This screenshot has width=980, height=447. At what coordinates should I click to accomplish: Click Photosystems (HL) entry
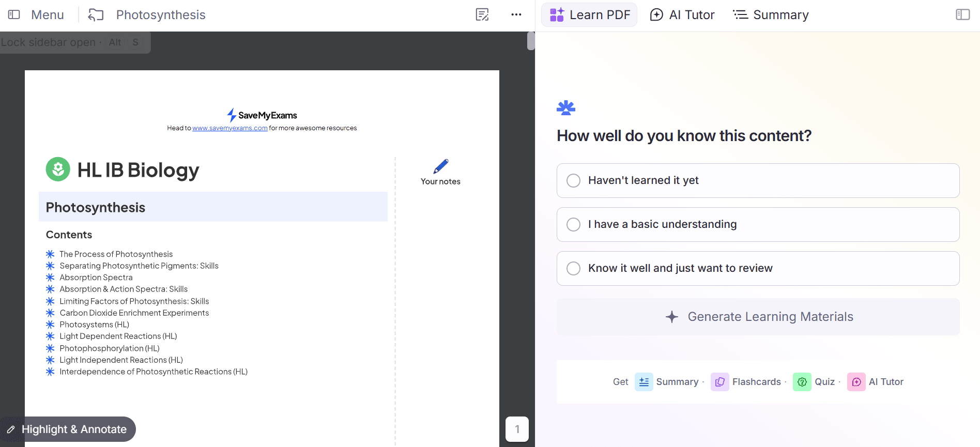pyautogui.click(x=94, y=325)
